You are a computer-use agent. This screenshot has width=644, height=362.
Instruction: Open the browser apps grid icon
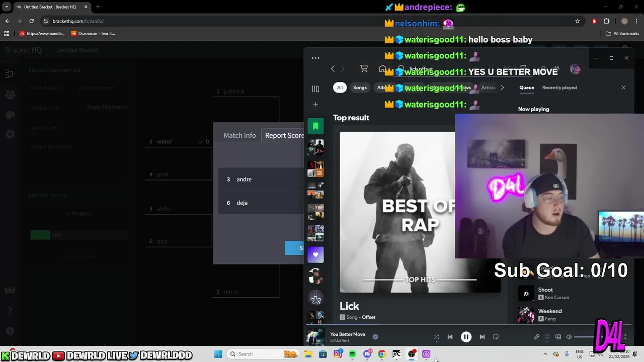coord(7,34)
